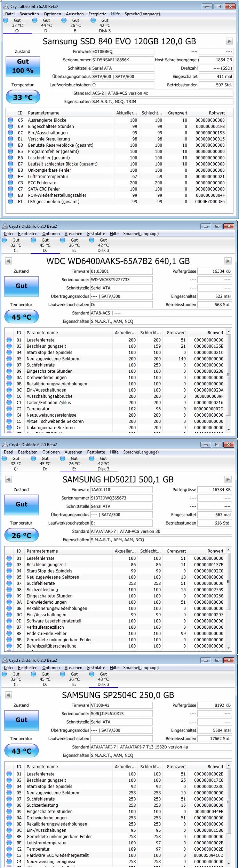The image size is (239, 868).
Task: Click the Eigenschaften field S.M.A.R.T., NCQ, TRIM
Action: [x=162, y=102]
